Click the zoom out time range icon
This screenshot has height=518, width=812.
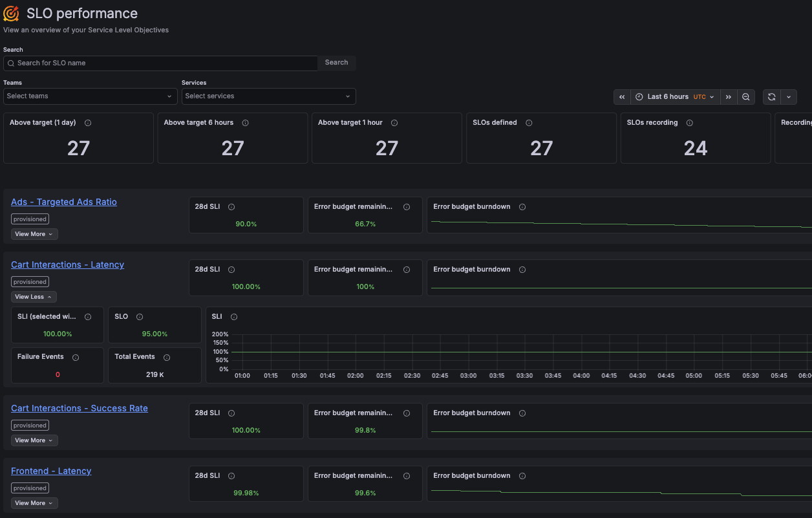point(745,97)
